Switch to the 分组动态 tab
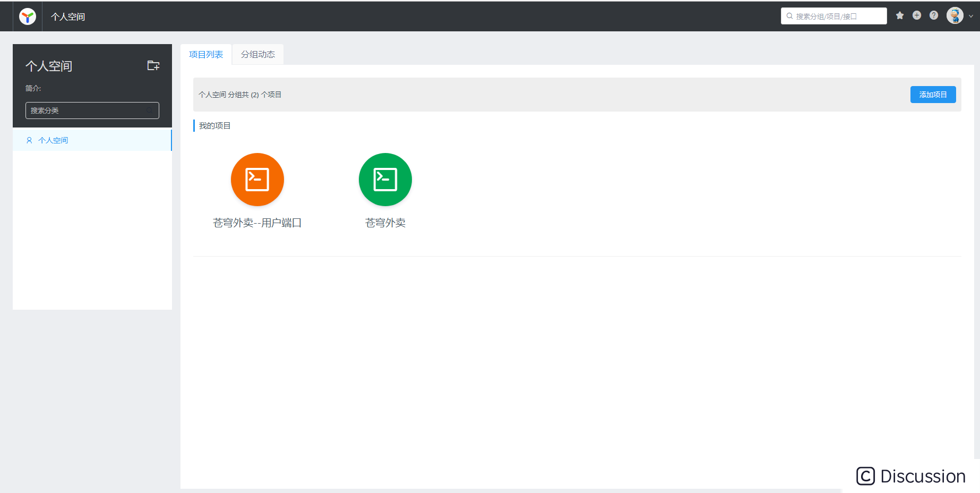Viewport: 980px width, 493px height. point(257,54)
